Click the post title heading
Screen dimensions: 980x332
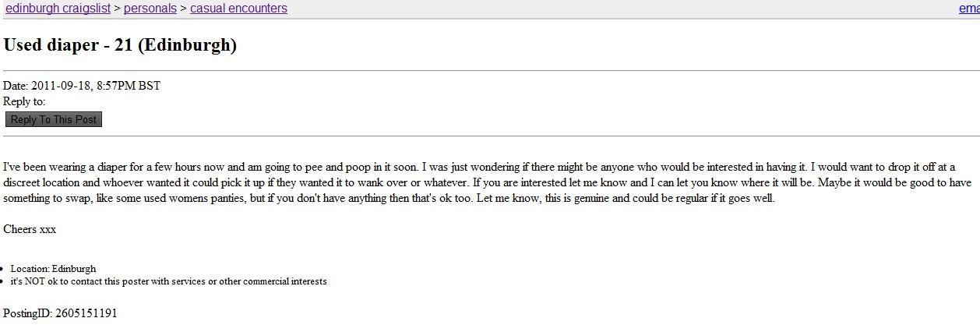[120, 45]
